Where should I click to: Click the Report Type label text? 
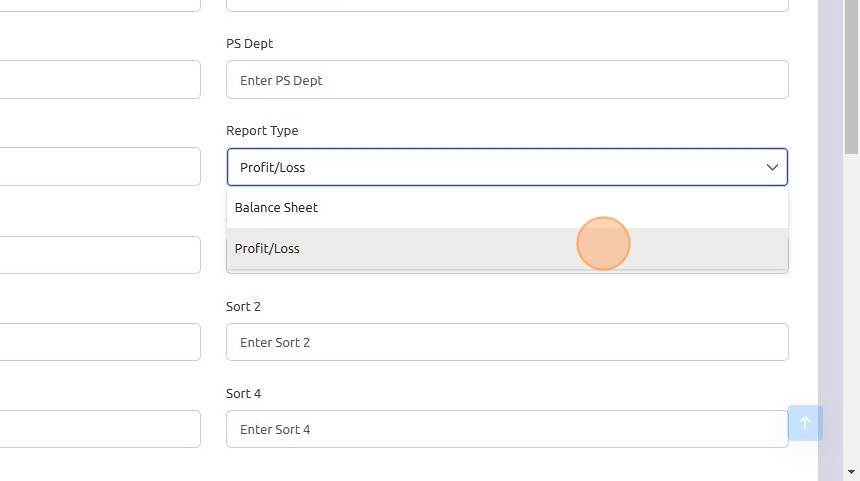click(x=262, y=131)
